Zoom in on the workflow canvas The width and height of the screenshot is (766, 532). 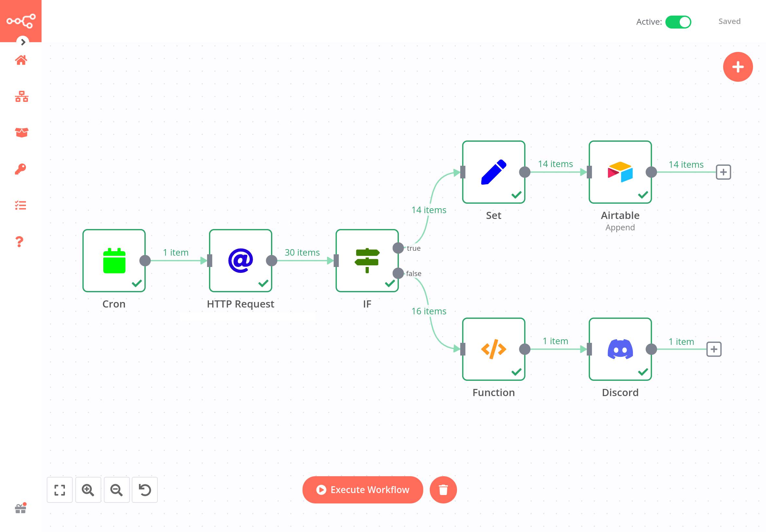coord(88,490)
